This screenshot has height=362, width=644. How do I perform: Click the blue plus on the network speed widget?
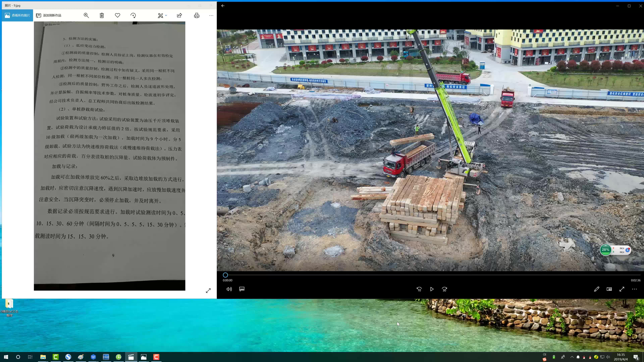coord(628,250)
